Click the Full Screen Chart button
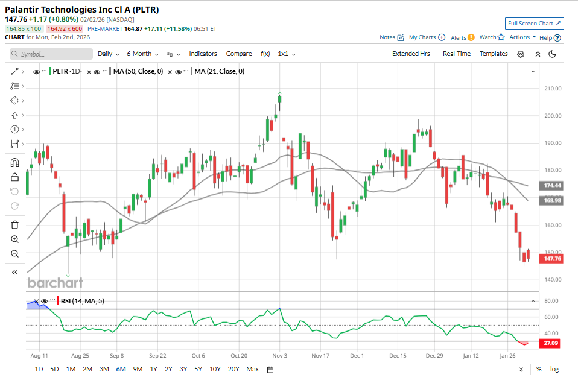The image size is (578, 392). 535,24
